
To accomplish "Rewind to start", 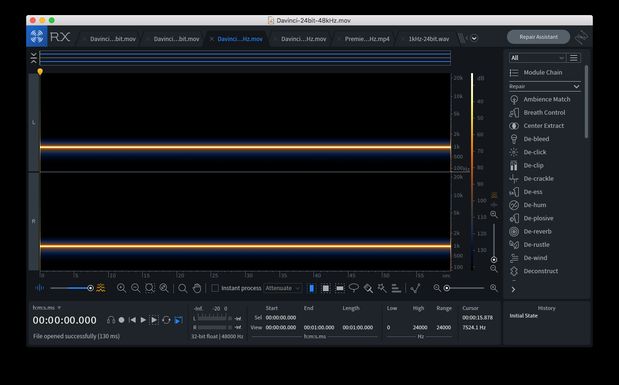I will (132, 320).
